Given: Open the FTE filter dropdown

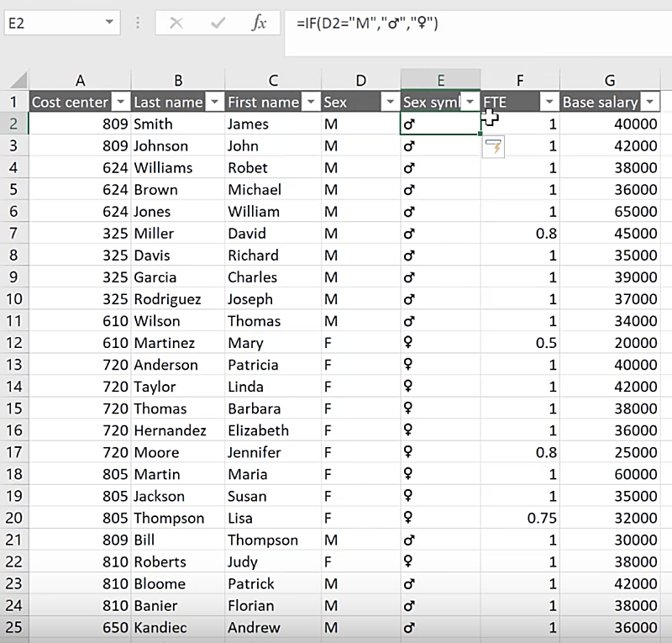Looking at the screenshot, I should [x=549, y=102].
